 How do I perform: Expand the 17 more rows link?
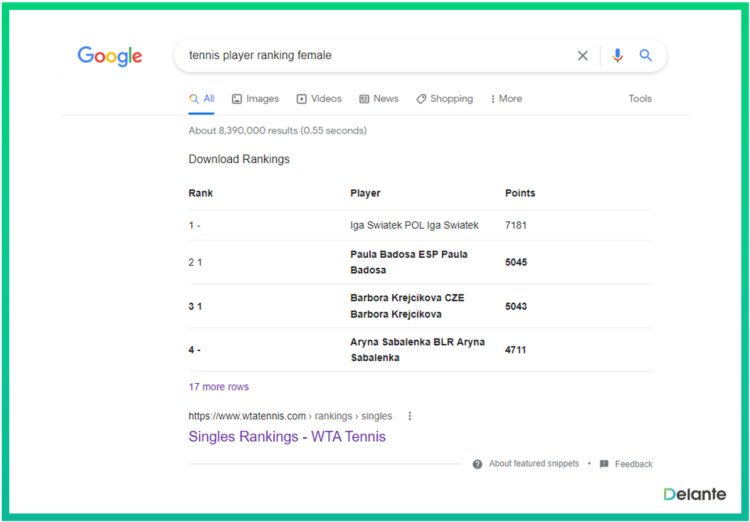pyautogui.click(x=219, y=387)
